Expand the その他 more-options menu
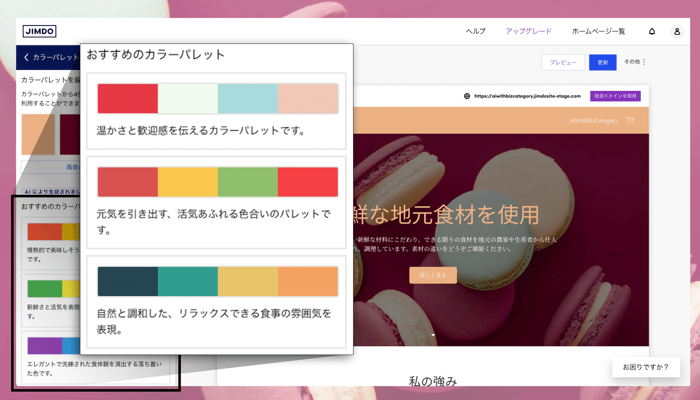Screen dimensions: 700x400 click(x=635, y=62)
